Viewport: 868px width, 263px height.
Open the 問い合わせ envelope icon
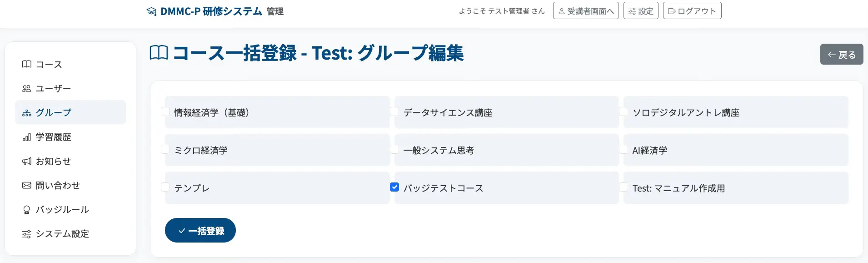(27, 185)
